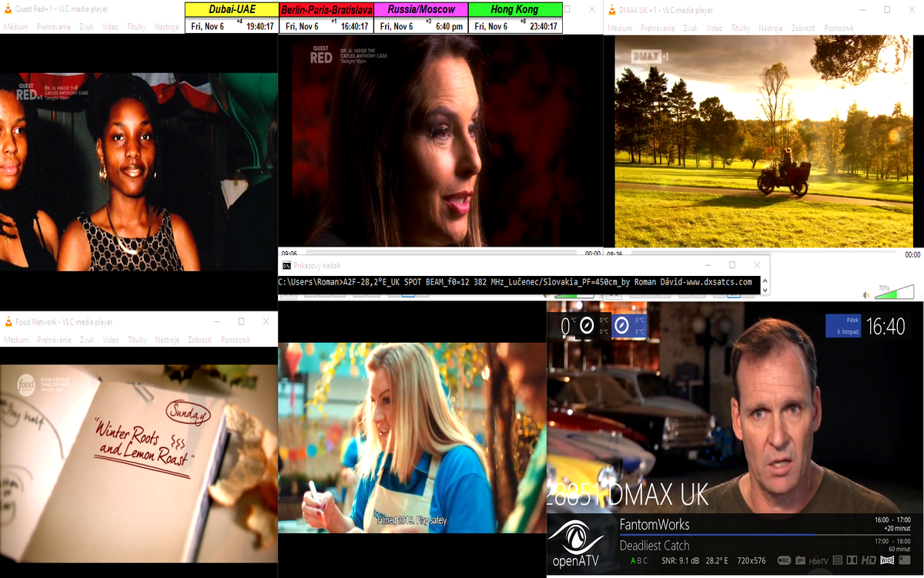Click the VLC cone icon in Food Network window
This screenshot has width=924, height=578.
[x=8, y=321]
